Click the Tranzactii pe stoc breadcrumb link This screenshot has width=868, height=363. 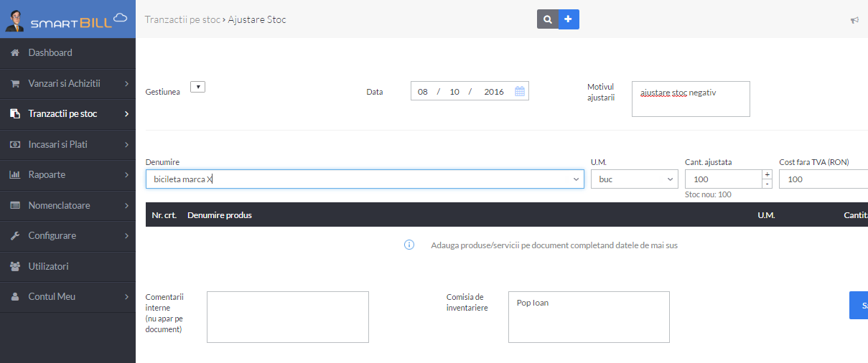tap(182, 19)
